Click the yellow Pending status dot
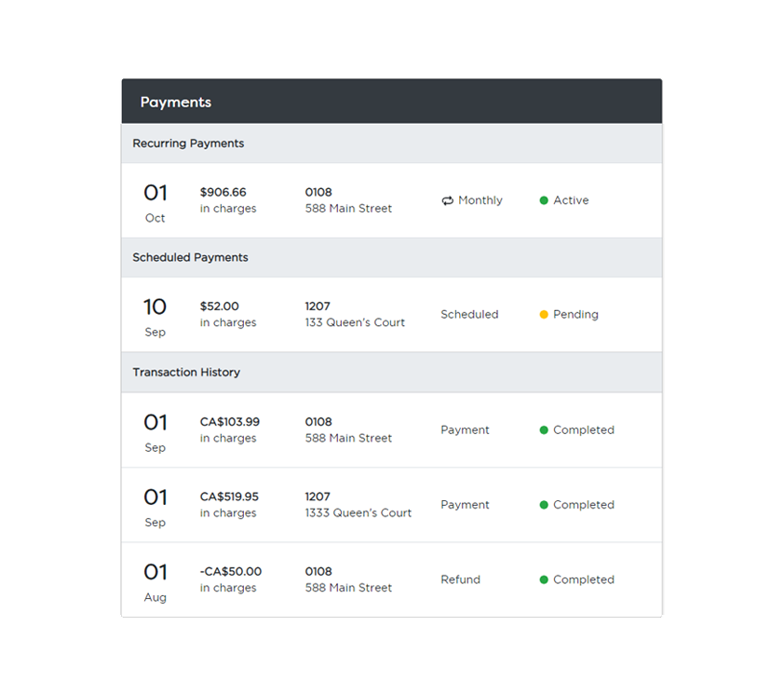 click(544, 315)
